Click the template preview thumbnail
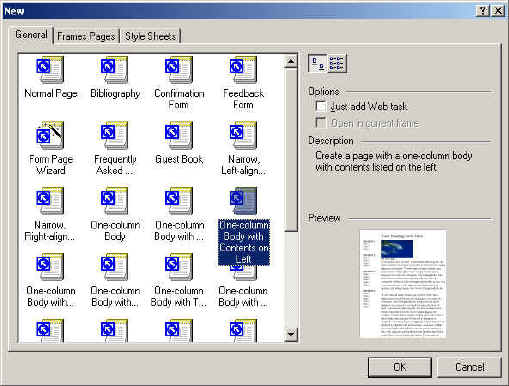The width and height of the screenshot is (509, 386). pyautogui.click(x=403, y=284)
